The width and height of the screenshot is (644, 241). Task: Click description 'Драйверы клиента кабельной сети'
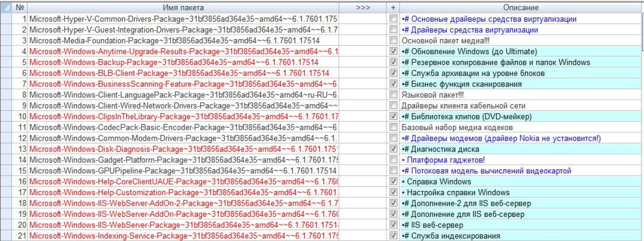[463, 106]
